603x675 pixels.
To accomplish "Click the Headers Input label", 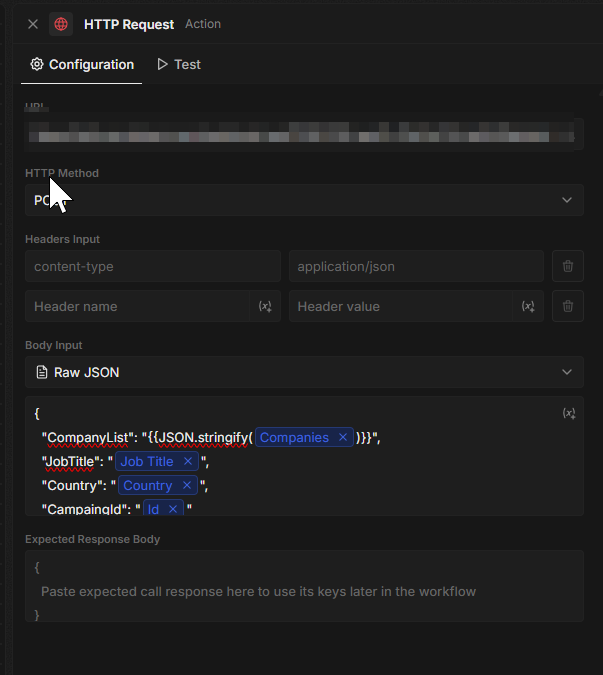I will (x=62, y=239).
